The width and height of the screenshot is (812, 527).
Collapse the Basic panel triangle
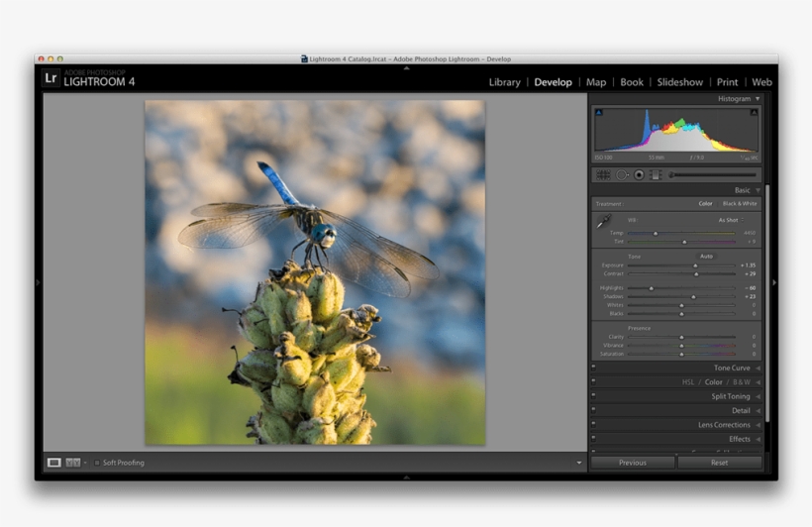point(758,190)
